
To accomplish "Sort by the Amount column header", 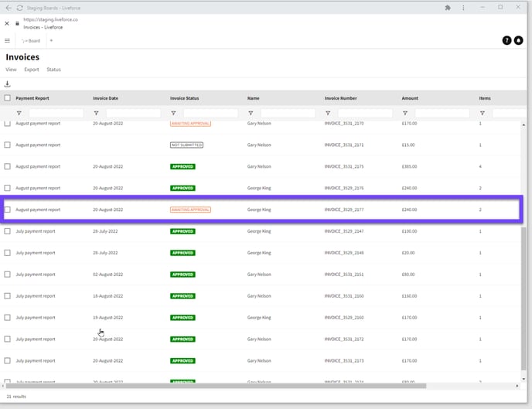I will pyautogui.click(x=410, y=98).
